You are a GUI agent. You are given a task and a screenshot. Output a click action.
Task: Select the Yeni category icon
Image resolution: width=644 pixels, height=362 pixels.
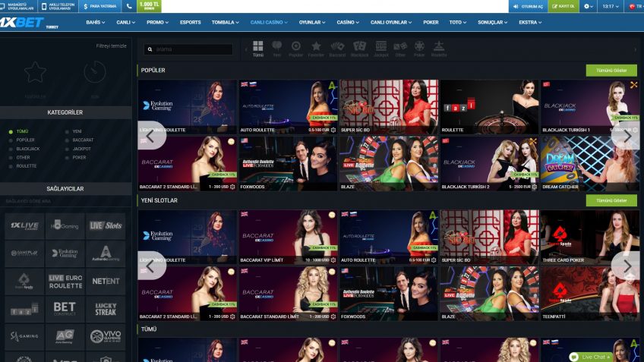(277, 46)
